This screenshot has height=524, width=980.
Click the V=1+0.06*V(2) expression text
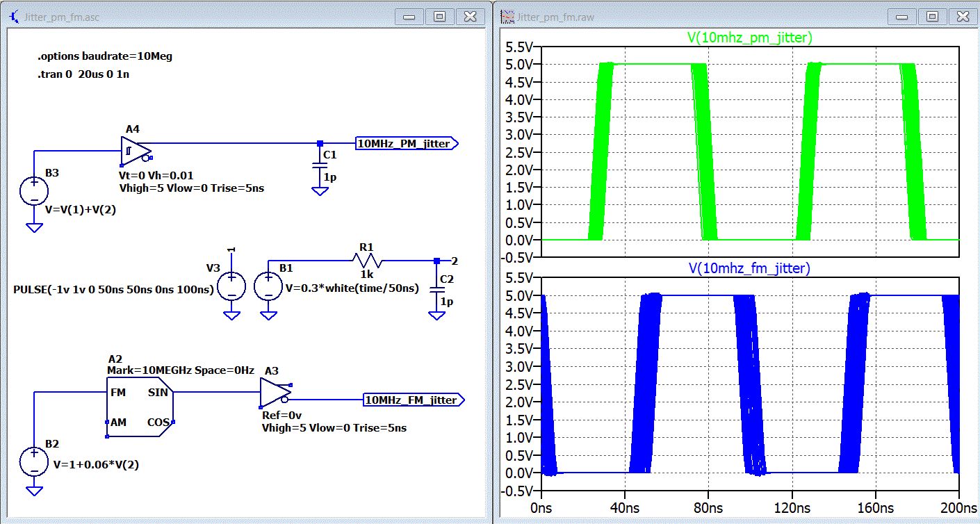pos(96,464)
